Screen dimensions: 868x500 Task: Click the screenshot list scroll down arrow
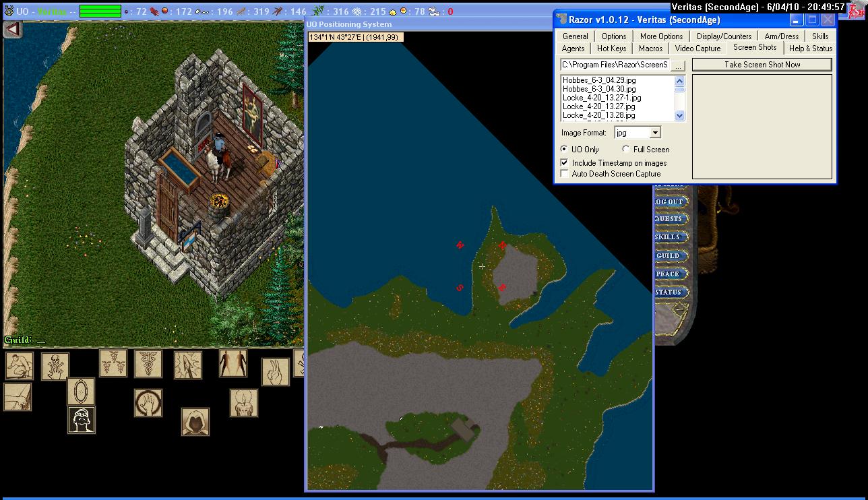point(680,116)
